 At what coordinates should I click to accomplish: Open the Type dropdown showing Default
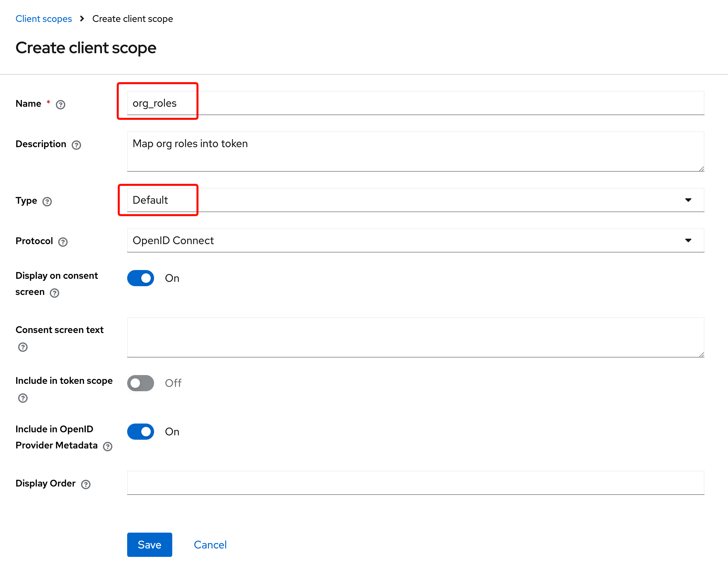pyautogui.click(x=415, y=200)
